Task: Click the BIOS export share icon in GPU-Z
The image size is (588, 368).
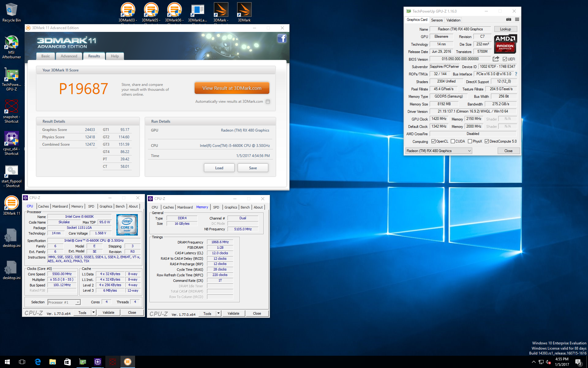Action: click(x=496, y=59)
